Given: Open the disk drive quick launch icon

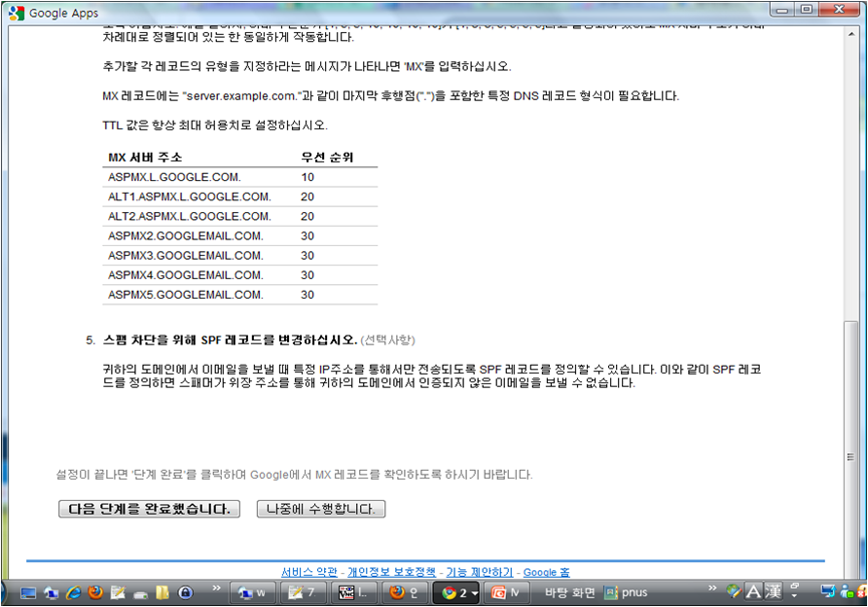Looking at the screenshot, I should pos(140,594).
